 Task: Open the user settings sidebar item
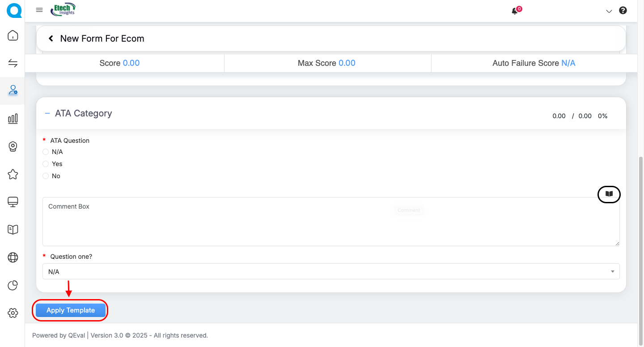[x=13, y=91]
